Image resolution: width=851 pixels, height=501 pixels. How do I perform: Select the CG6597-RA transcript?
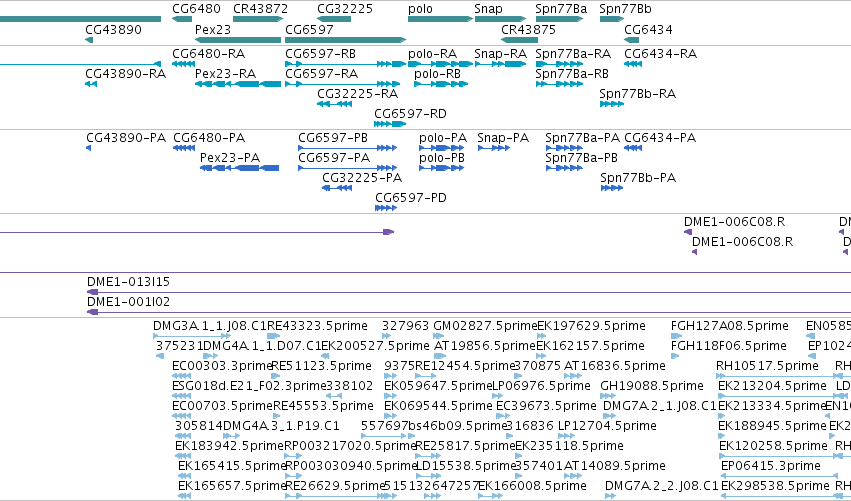[342, 84]
